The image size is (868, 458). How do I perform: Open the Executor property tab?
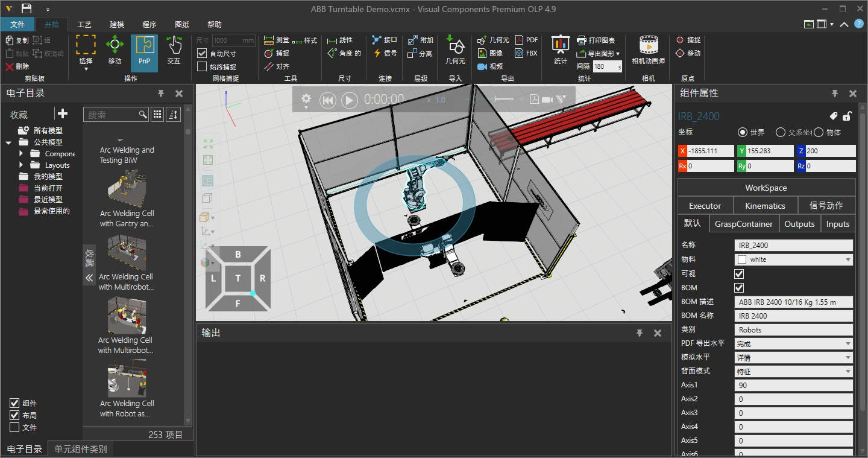[705, 206]
